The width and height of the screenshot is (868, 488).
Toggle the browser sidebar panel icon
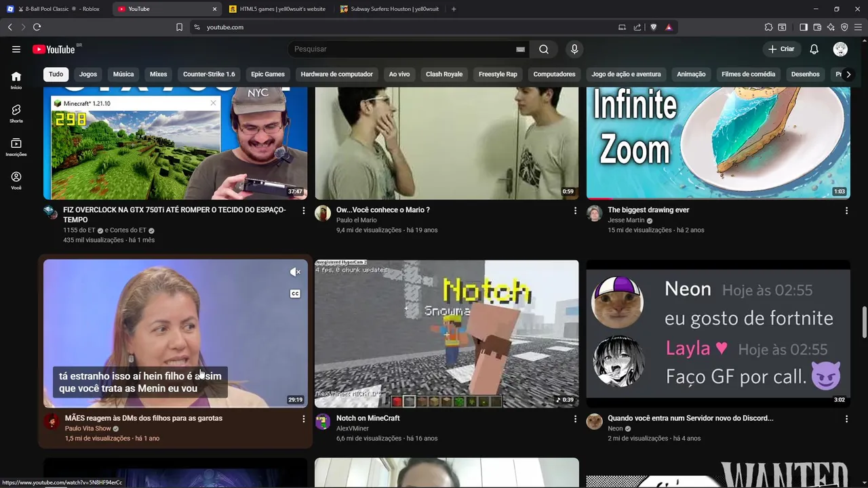(x=804, y=27)
